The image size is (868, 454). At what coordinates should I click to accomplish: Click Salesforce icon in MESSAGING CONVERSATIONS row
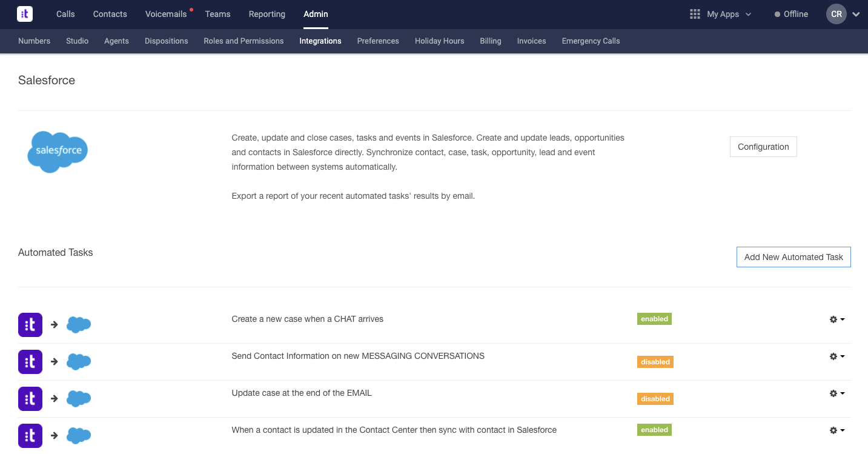tap(79, 362)
